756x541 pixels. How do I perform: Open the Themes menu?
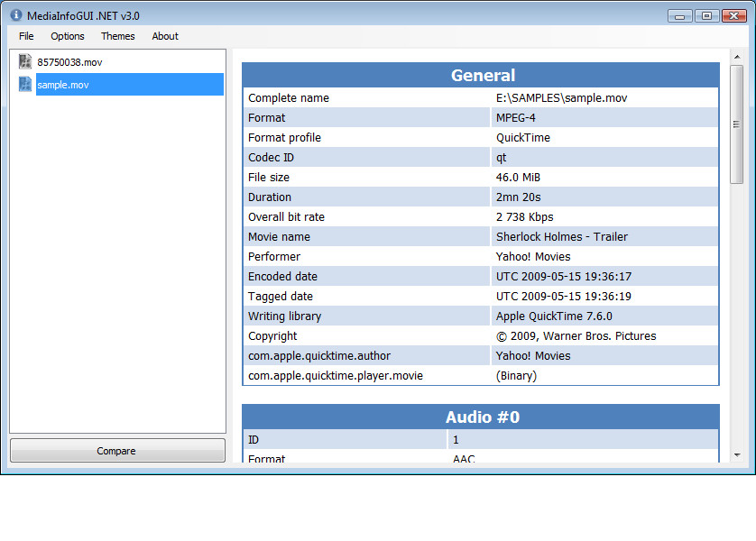pyautogui.click(x=117, y=36)
